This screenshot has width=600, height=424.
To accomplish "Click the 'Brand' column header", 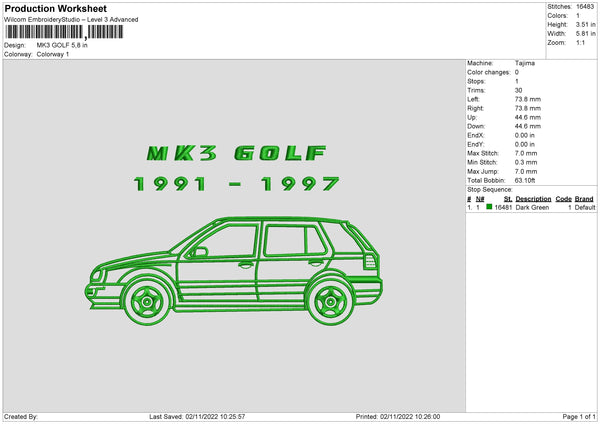I will 584,199.
